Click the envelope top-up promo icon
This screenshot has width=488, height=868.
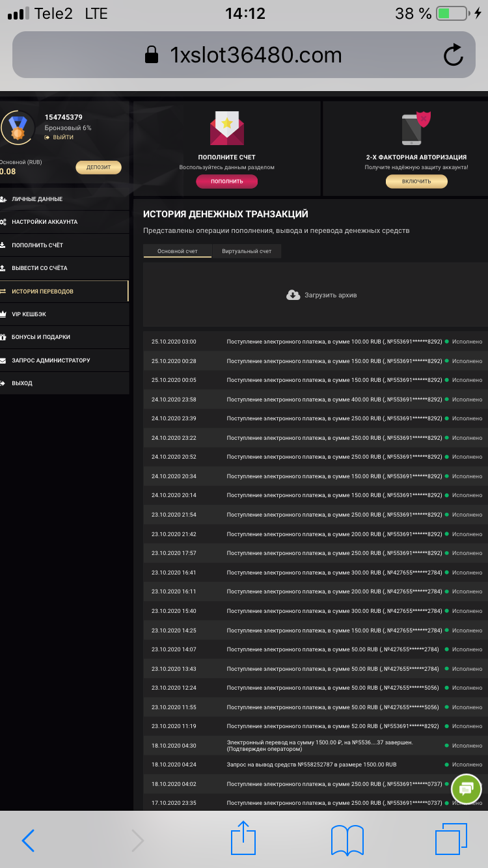[x=226, y=129]
